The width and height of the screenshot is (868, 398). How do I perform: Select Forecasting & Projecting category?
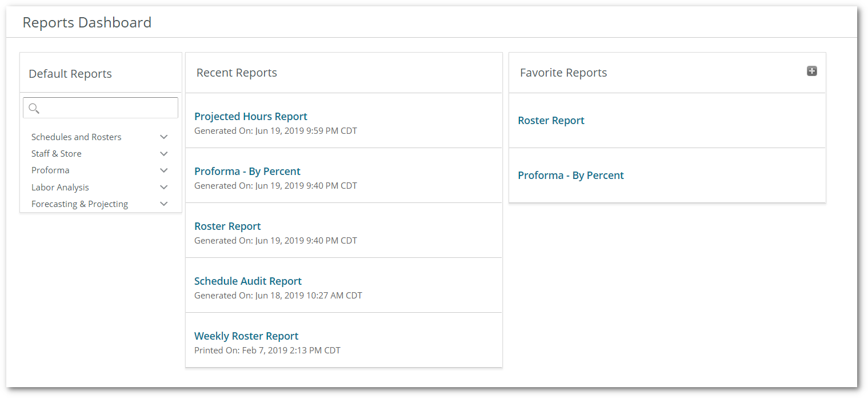(x=79, y=204)
